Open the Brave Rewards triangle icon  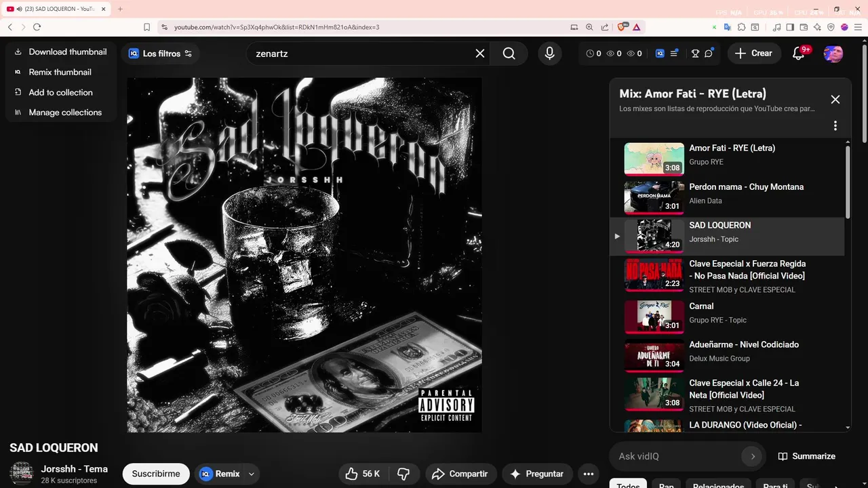pyautogui.click(x=636, y=27)
